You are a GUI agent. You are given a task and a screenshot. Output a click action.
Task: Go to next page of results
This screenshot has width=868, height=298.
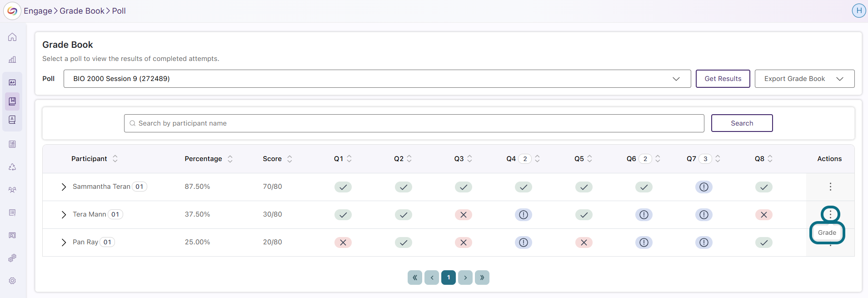point(465,278)
